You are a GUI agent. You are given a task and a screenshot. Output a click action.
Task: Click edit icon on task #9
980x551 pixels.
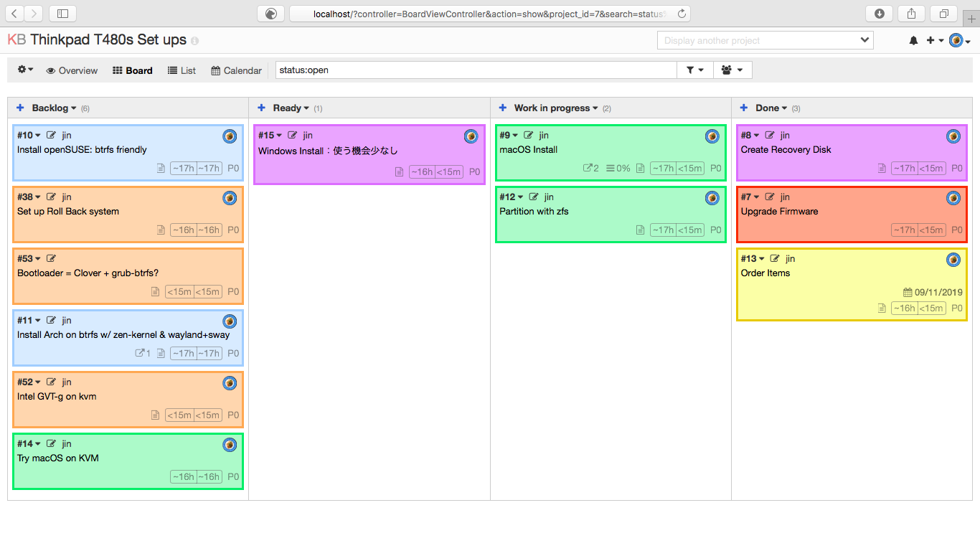[529, 135]
